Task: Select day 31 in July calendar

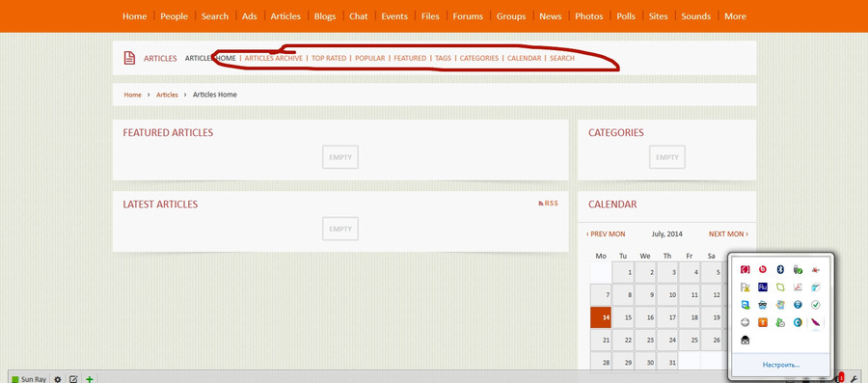Action: [667, 363]
